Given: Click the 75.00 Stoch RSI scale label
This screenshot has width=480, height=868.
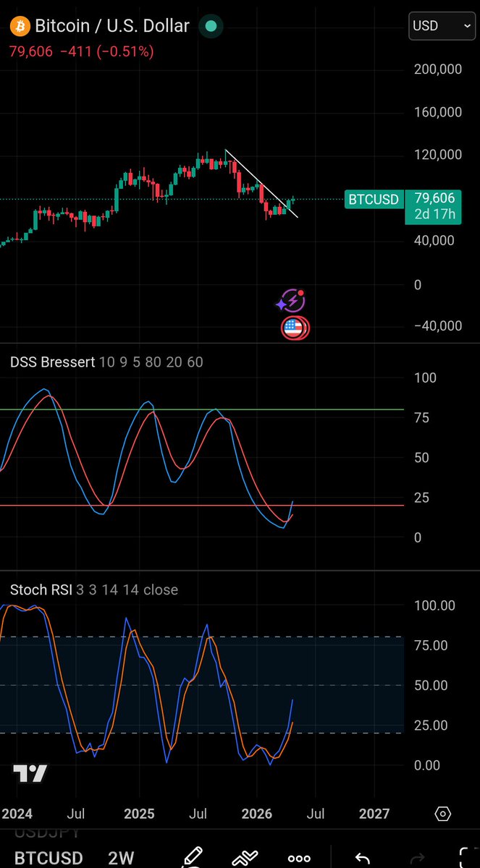Looking at the screenshot, I should 431,645.
